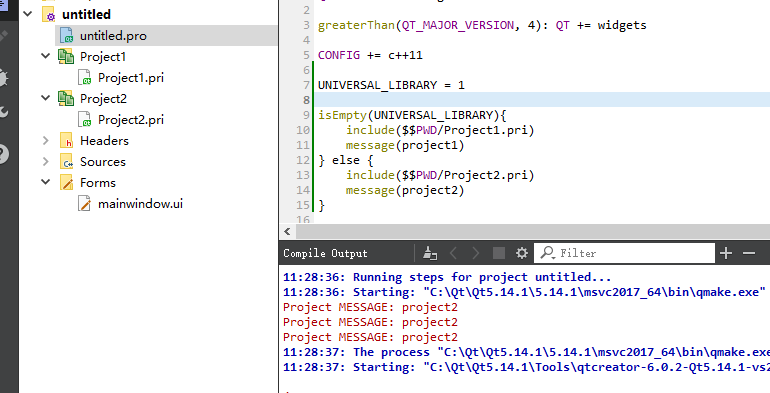The height and width of the screenshot is (393, 770).
Task: Collapse the Project1 tree node
Action: [x=46, y=56]
